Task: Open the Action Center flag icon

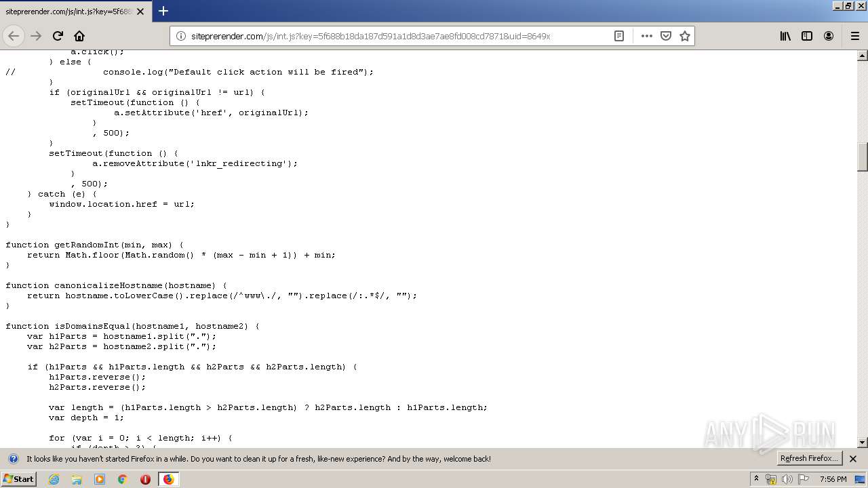Action: click(x=803, y=479)
